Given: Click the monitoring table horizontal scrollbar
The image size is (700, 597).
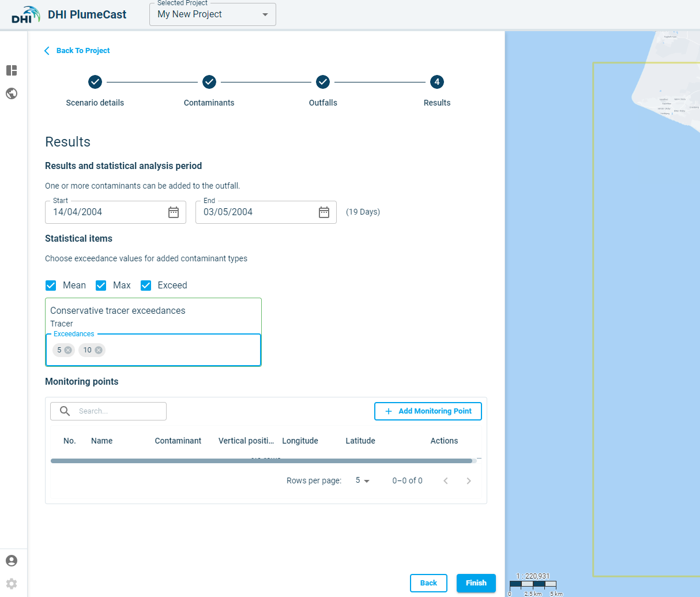Looking at the screenshot, I should (x=261, y=461).
